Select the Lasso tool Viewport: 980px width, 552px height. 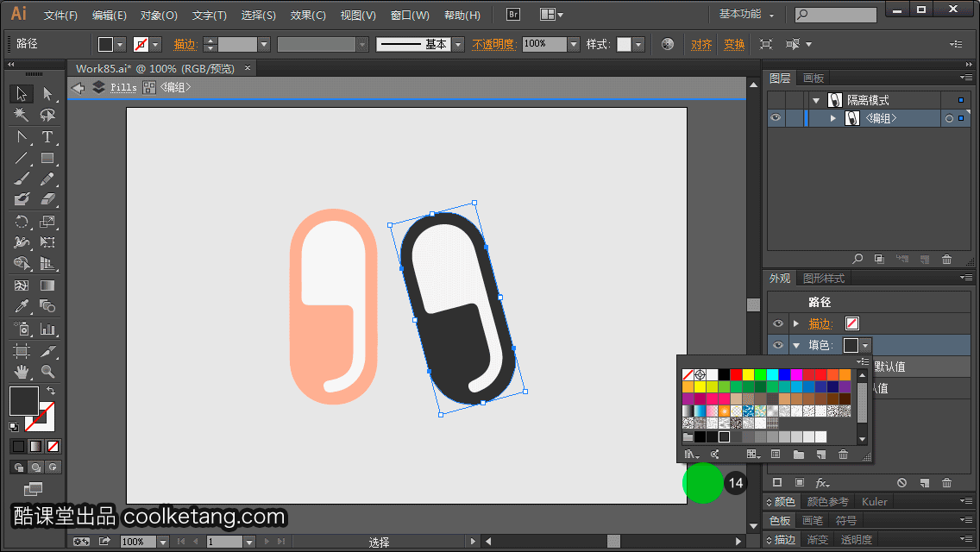(47, 115)
